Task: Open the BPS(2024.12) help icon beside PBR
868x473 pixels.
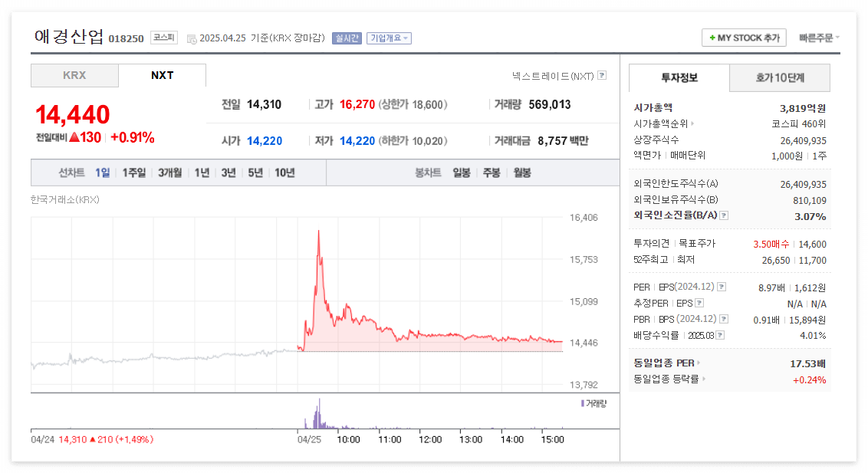Action: click(723, 317)
